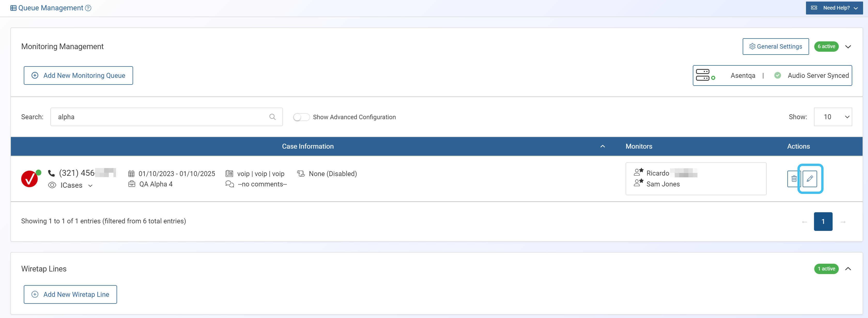Click Add New Wiretap Line button
The width and height of the screenshot is (868, 318).
(x=70, y=294)
